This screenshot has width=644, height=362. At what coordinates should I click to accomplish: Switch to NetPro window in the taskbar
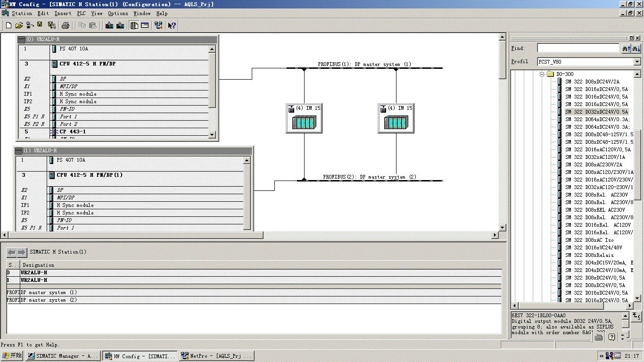click(x=217, y=356)
